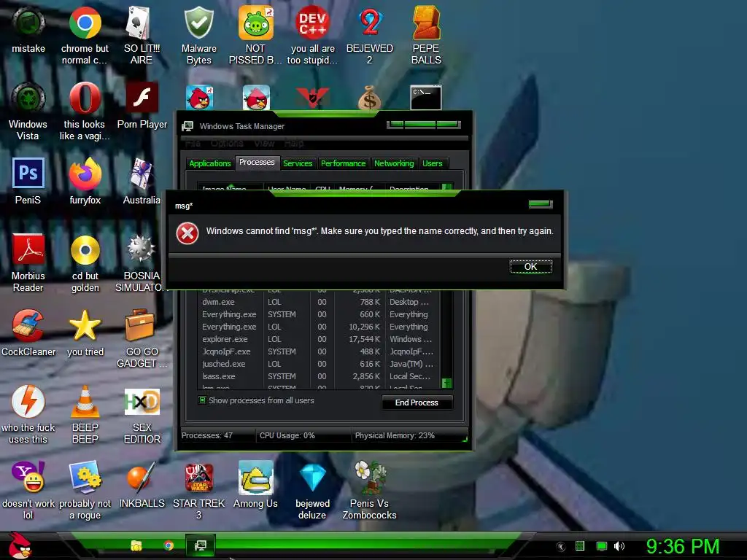Click scroll down arrow in process list
This screenshot has height=560, width=747.
446,383
